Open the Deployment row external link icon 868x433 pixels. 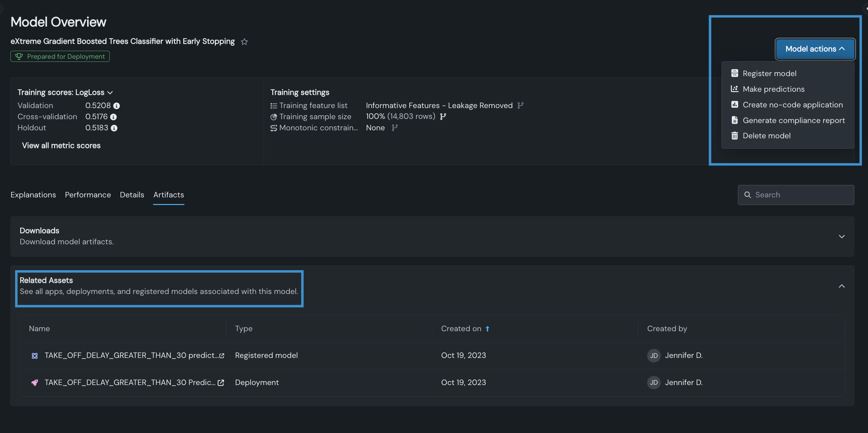click(x=221, y=383)
